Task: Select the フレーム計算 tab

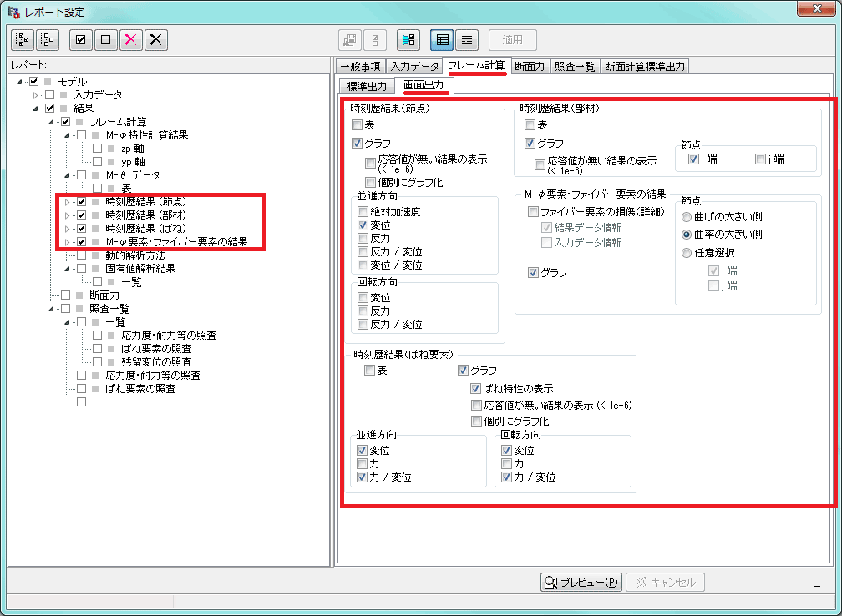Action: point(476,66)
